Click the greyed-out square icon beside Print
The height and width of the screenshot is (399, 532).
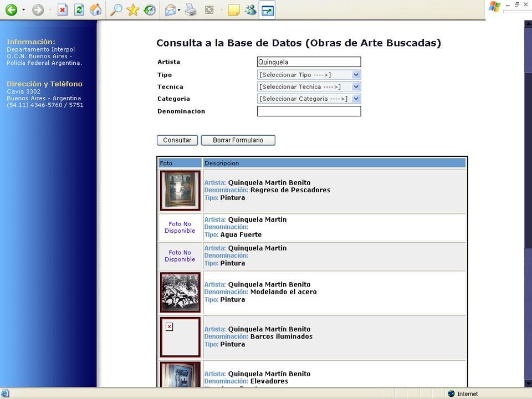point(209,10)
